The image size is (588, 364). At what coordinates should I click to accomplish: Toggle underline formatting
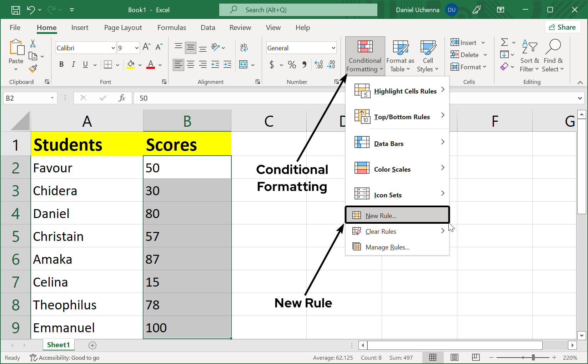tap(85, 65)
